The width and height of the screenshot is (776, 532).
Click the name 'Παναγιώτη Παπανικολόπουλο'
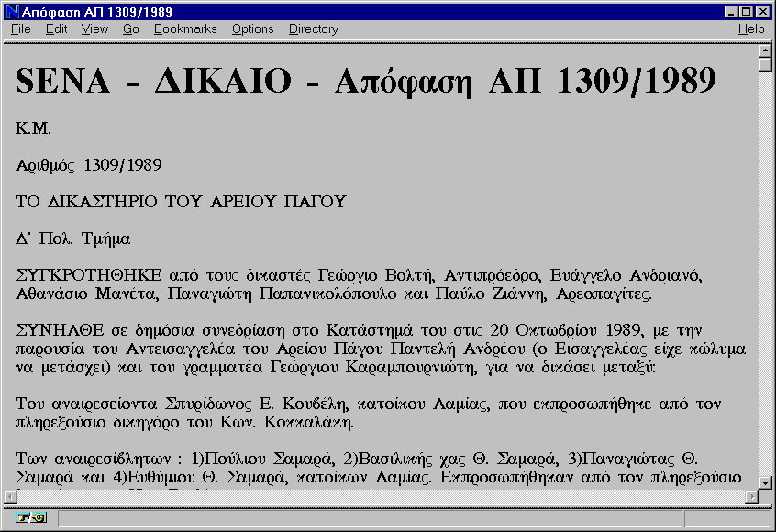coord(282,294)
